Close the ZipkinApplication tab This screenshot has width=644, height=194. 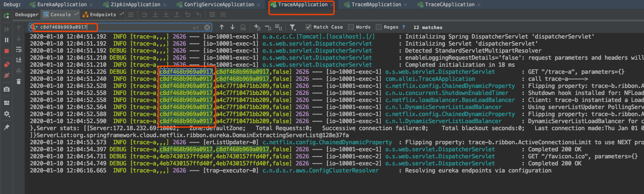click(x=165, y=5)
